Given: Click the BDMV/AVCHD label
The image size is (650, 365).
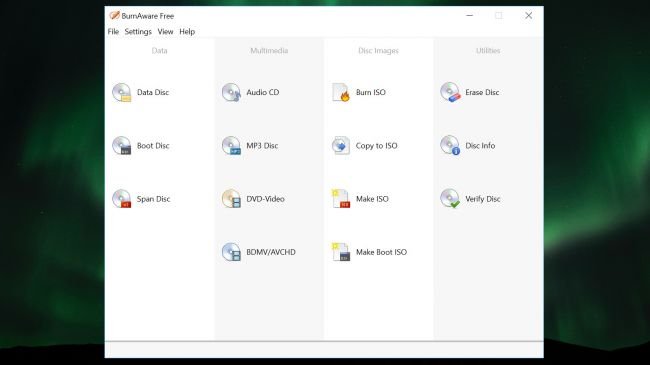Looking at the screenshot, I should pos(271,252).
